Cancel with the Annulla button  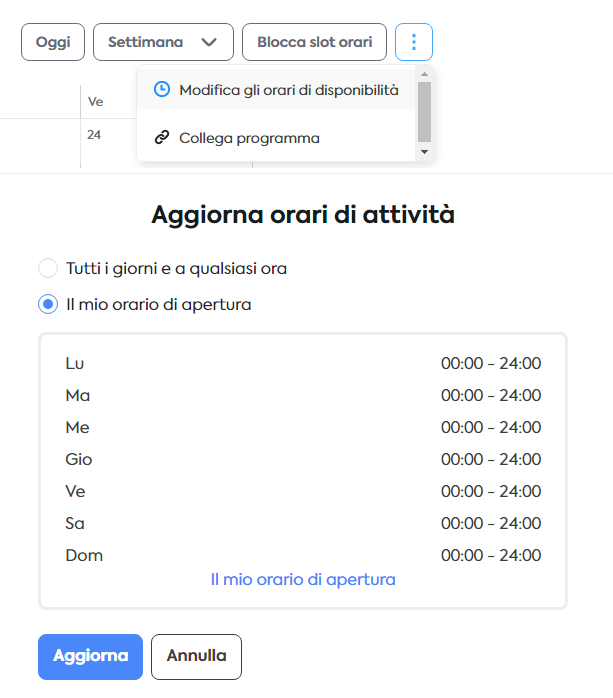196,657
